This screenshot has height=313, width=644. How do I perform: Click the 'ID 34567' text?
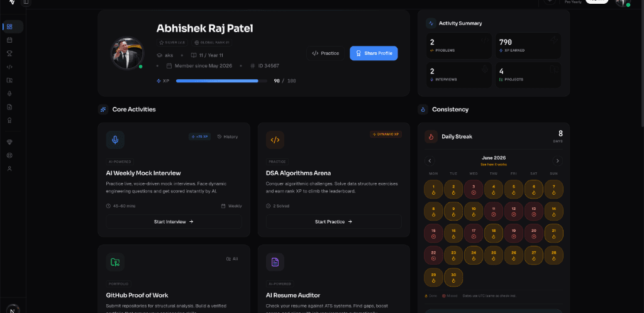tap(269, 65)
